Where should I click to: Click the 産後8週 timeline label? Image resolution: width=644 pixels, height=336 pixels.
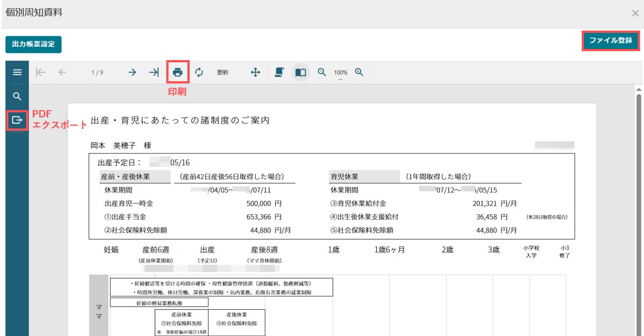pos(265,250)
